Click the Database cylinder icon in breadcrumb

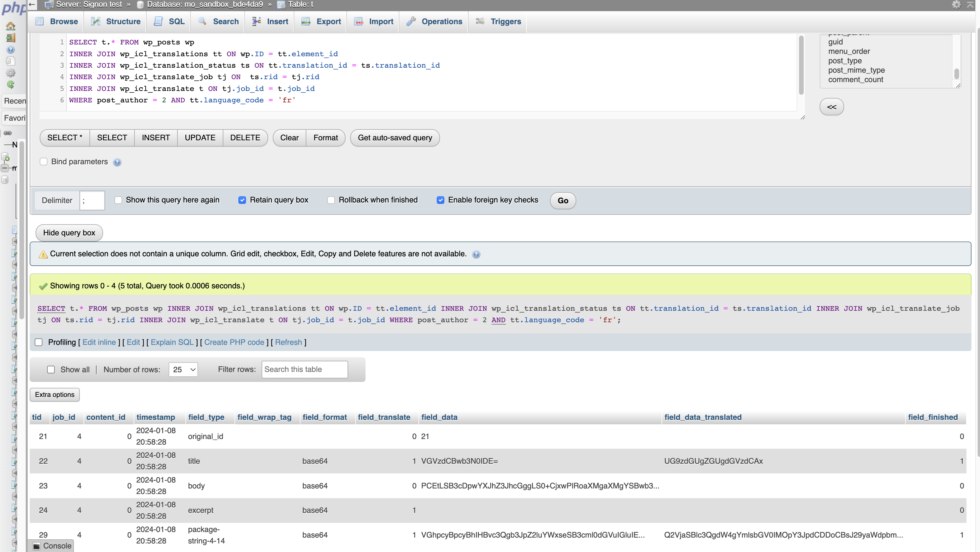pos(140,5)
